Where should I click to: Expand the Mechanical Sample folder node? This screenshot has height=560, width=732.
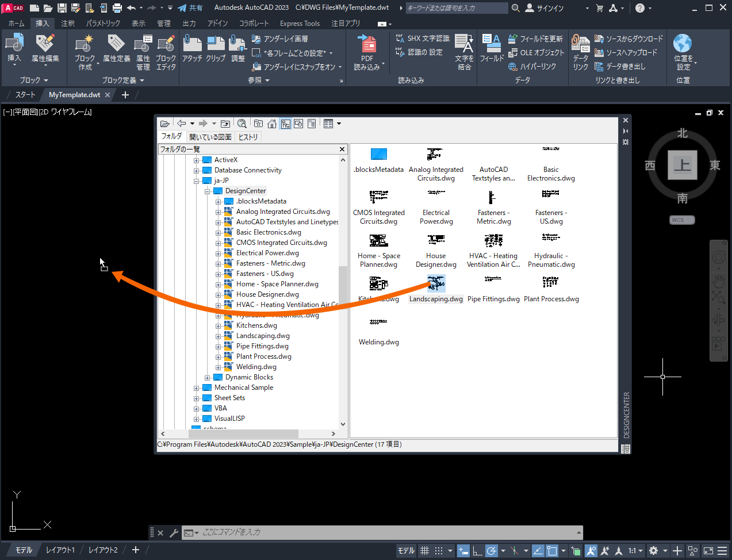point(197,388)
